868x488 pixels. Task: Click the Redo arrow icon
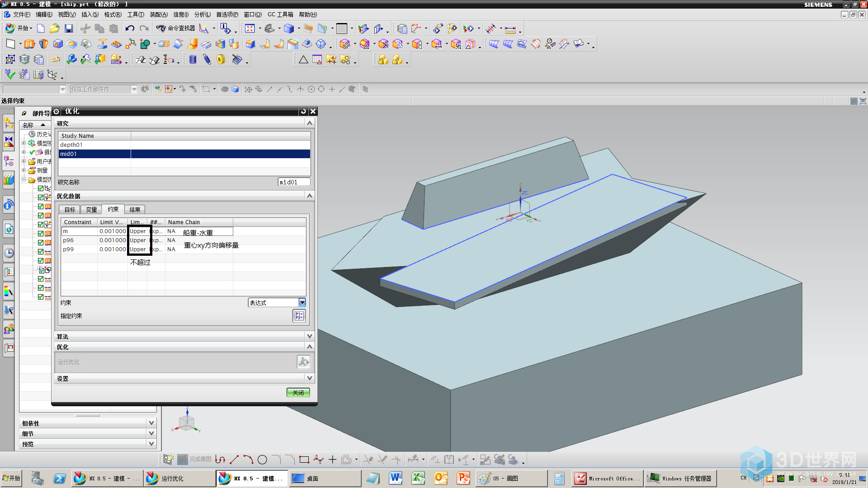(144, 28)
